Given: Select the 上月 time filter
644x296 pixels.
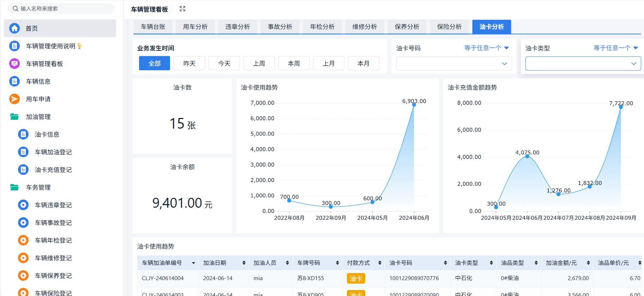Looking at the screenshot, I should [329, 63].
